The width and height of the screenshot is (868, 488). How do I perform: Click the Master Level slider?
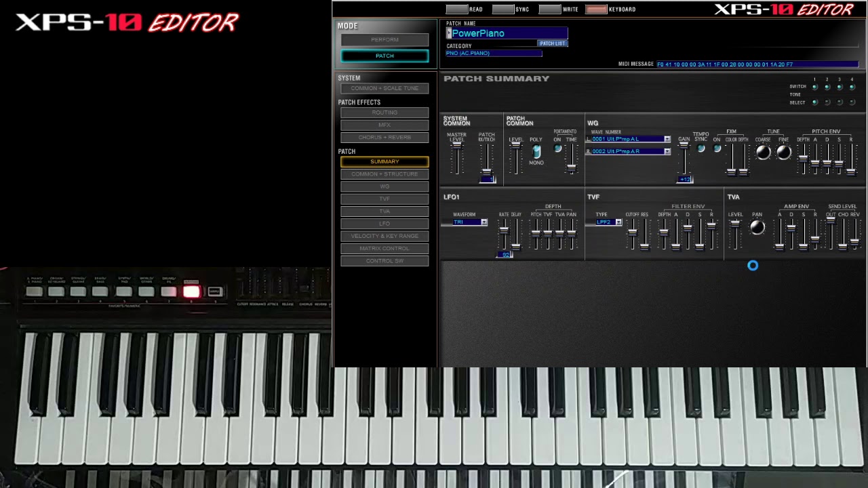point(457,146)
